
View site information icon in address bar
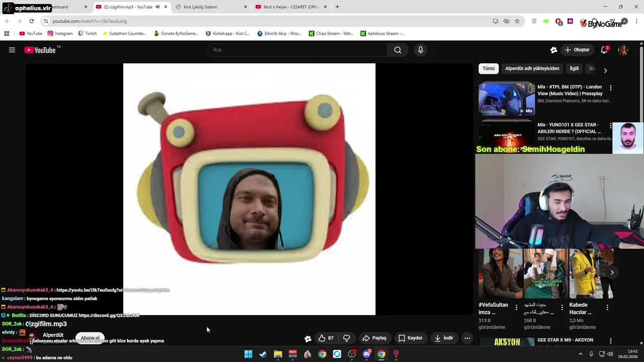[x=46, y=21]
